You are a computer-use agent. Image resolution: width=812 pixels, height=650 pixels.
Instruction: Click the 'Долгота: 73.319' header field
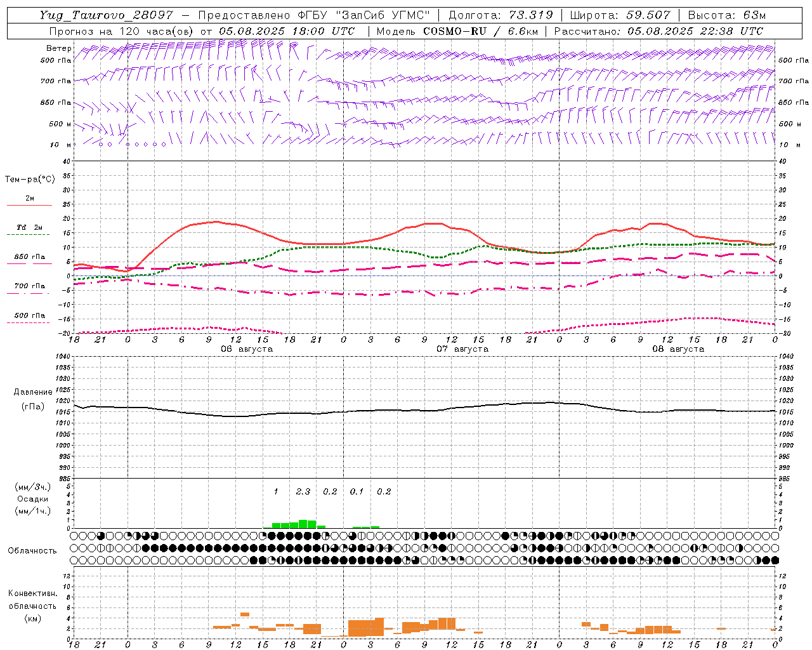pyautogui.click(x=501, y=16)
